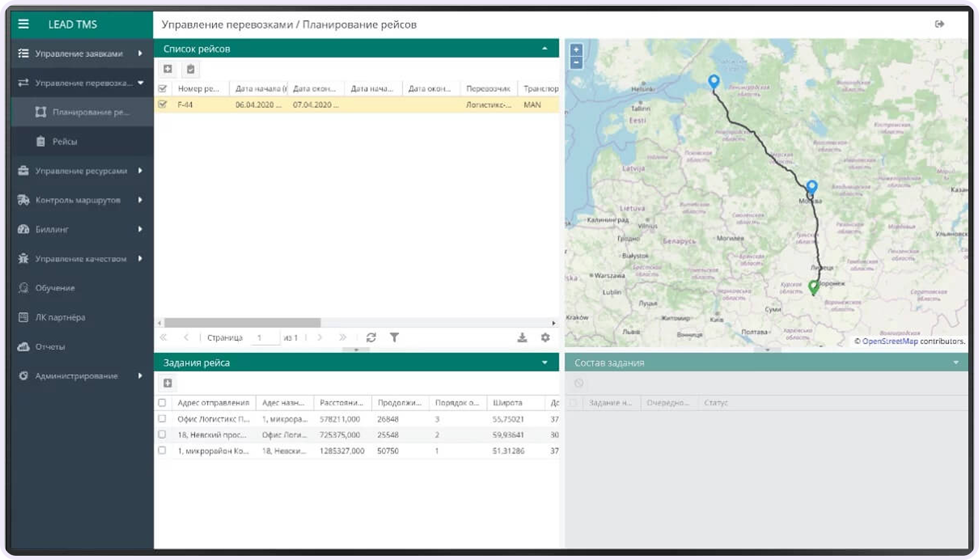The width and height of the screenshot is (979, 560).
Task: Collapse Управление перевозками menu
Action: [x=82, y=83]
